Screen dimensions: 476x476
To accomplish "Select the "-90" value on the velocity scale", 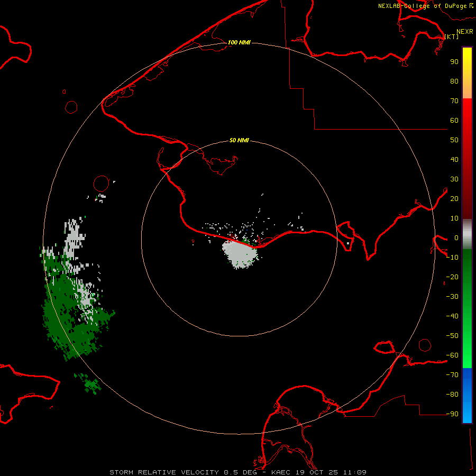I will pyautogui.click(x=452, y=414).
